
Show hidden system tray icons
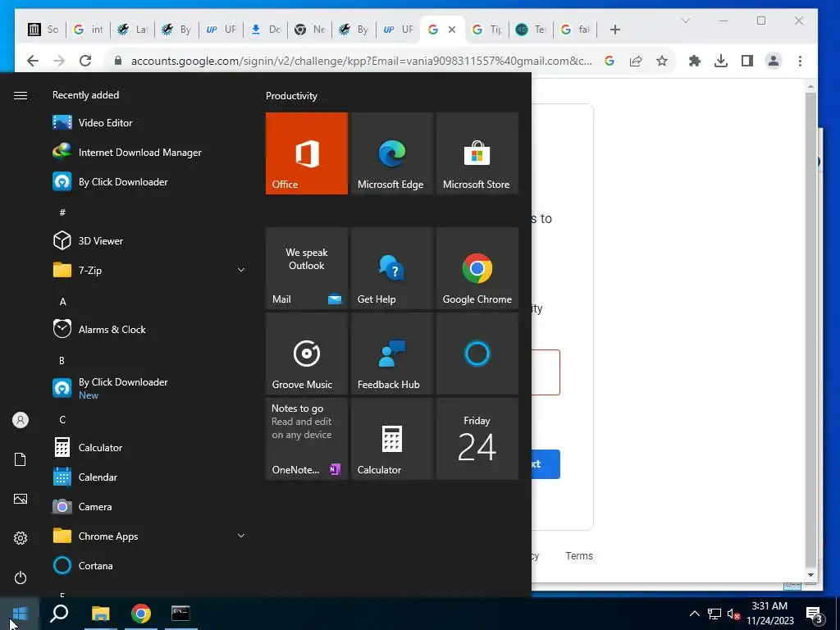coord(694,614)
